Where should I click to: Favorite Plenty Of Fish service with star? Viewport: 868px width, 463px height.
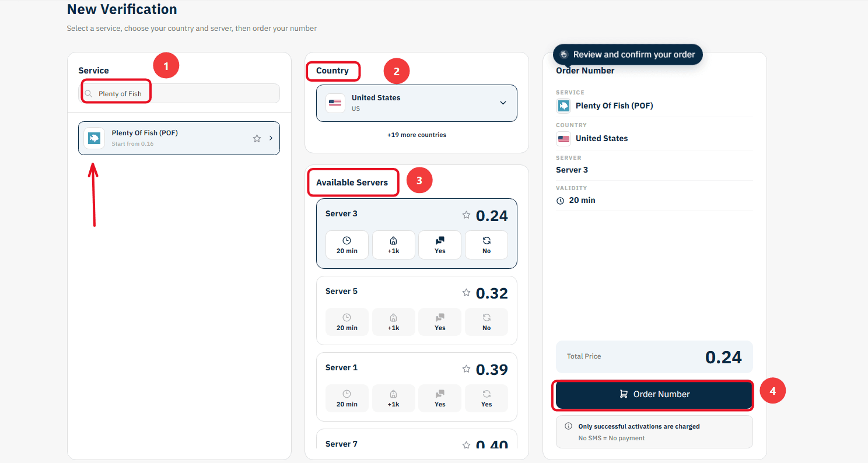tap(257, 138)
